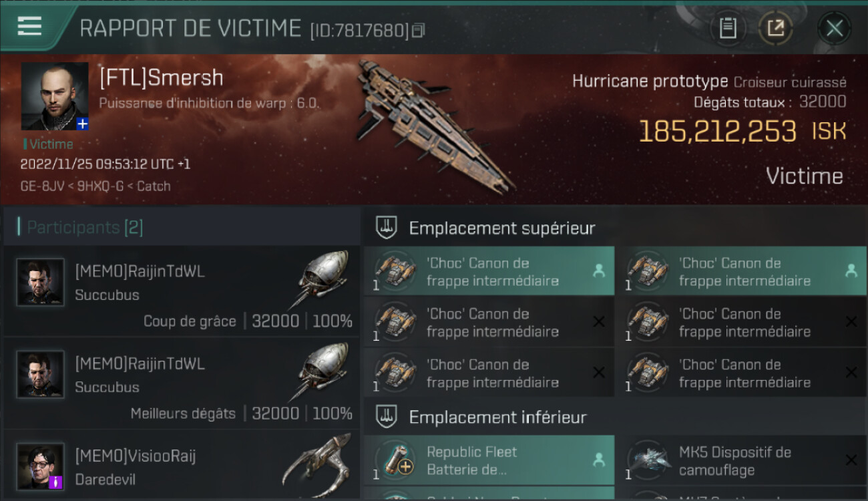Tap the blue plus badge on Smersh's portrait
The width and height of the screenshot is (868, 501).
pyautogui.click(x=82, y=124)
